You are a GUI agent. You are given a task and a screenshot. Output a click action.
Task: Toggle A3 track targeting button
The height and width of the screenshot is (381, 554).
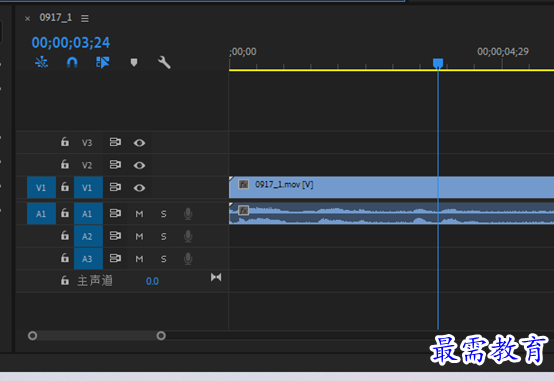pyautogui.click(x=88, y=259)
